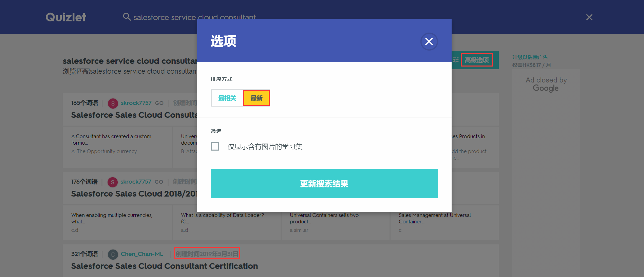Screen dimensions: 644x277
Task: Open 高级选项 advanced options
Action: (476, 60)
